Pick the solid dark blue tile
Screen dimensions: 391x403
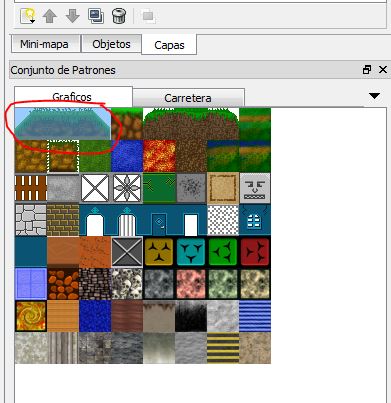pos(31,252)
